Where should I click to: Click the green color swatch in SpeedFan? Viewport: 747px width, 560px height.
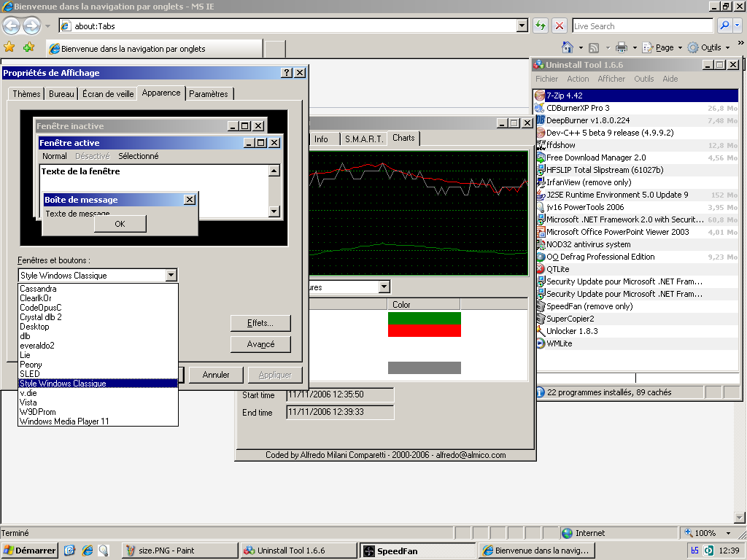tap(425, 318)
